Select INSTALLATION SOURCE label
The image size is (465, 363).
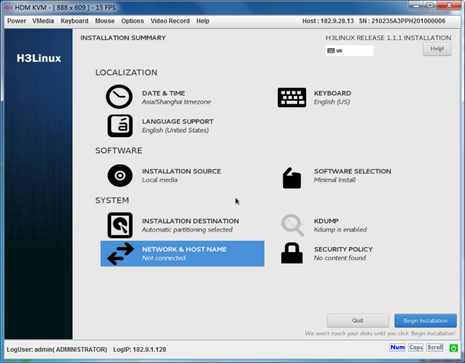(x=181, y=171)
